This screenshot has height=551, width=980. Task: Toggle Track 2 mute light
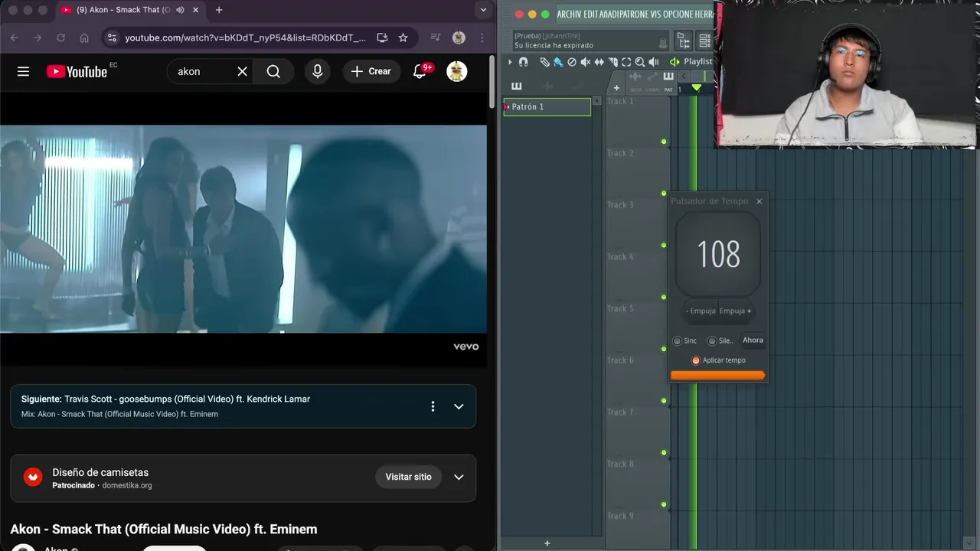point(664,193)
